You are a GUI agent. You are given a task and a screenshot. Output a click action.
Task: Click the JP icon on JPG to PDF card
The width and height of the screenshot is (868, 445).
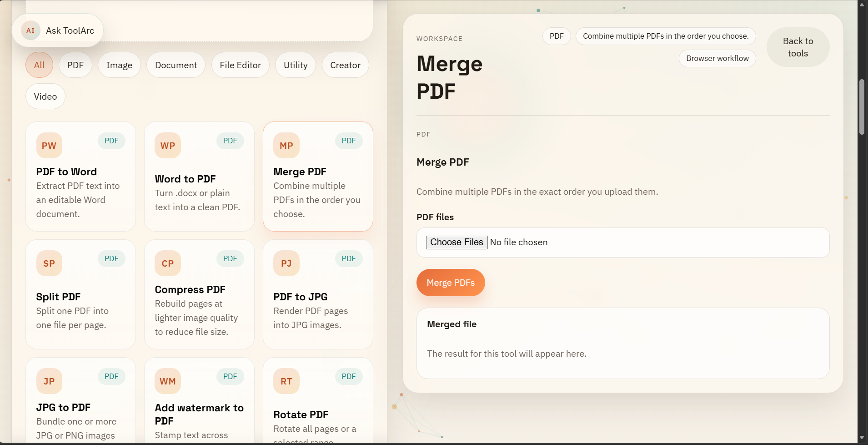(49, 381)
